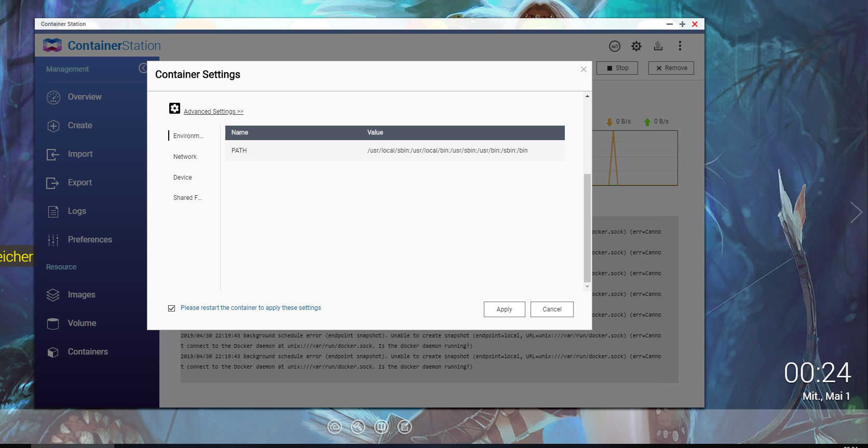Open the Logs page
Viewport: 868px width, 448px height.
click(x=77, y=211)
